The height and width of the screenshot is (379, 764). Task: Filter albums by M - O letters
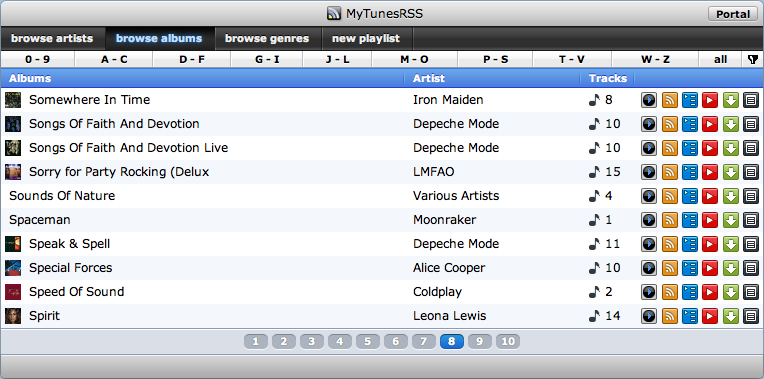414,59
